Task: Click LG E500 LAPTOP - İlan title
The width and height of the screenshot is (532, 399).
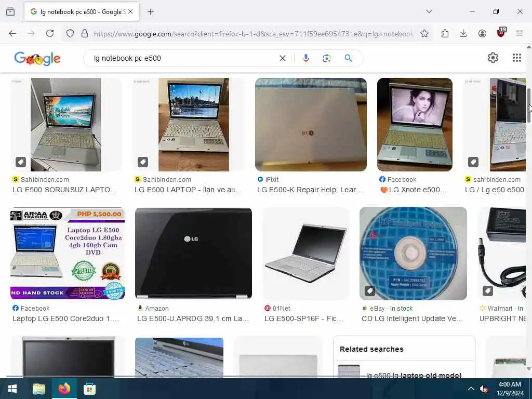Action: tap(188, 190)
